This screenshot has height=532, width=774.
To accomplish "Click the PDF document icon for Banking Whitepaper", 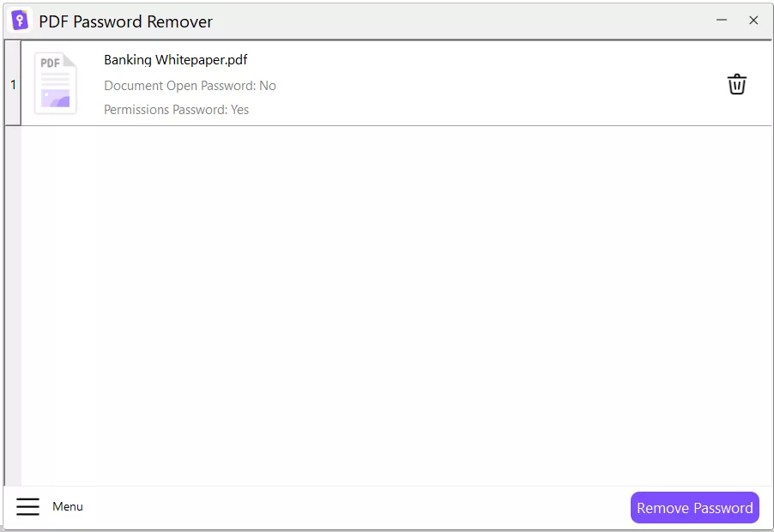I will pyautogui.click(x=55, y=82).
